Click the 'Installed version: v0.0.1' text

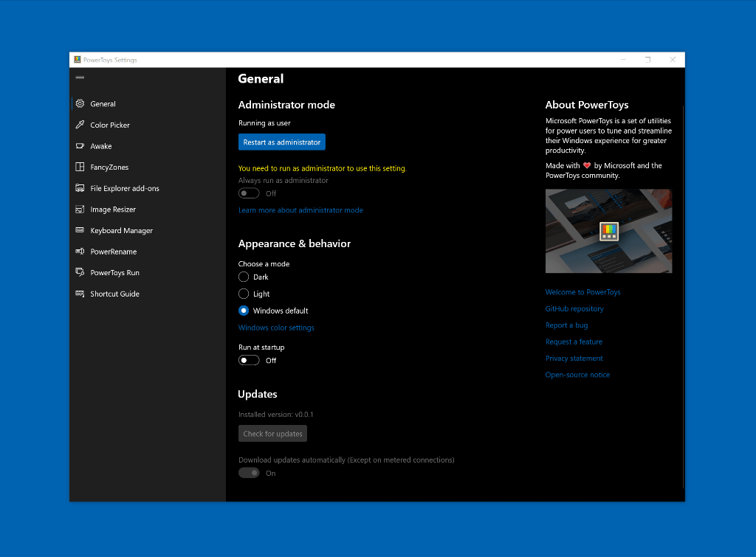click(276, 415)
